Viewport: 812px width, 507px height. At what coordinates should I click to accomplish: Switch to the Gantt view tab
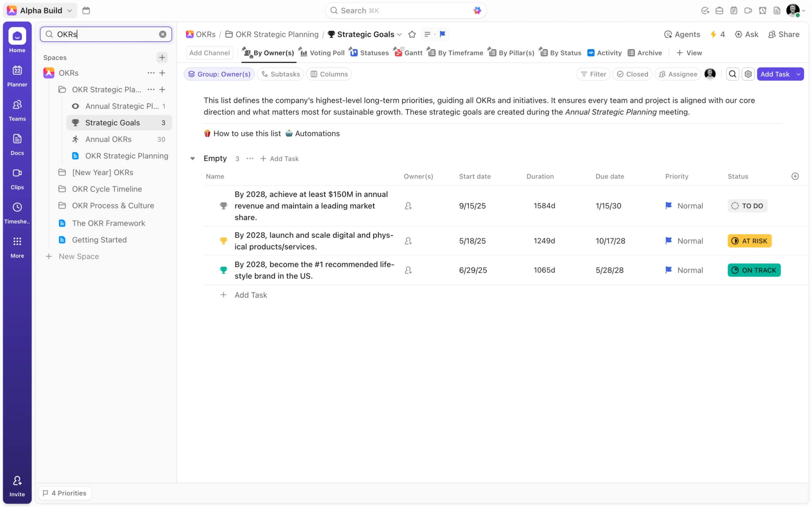[408, 53]
